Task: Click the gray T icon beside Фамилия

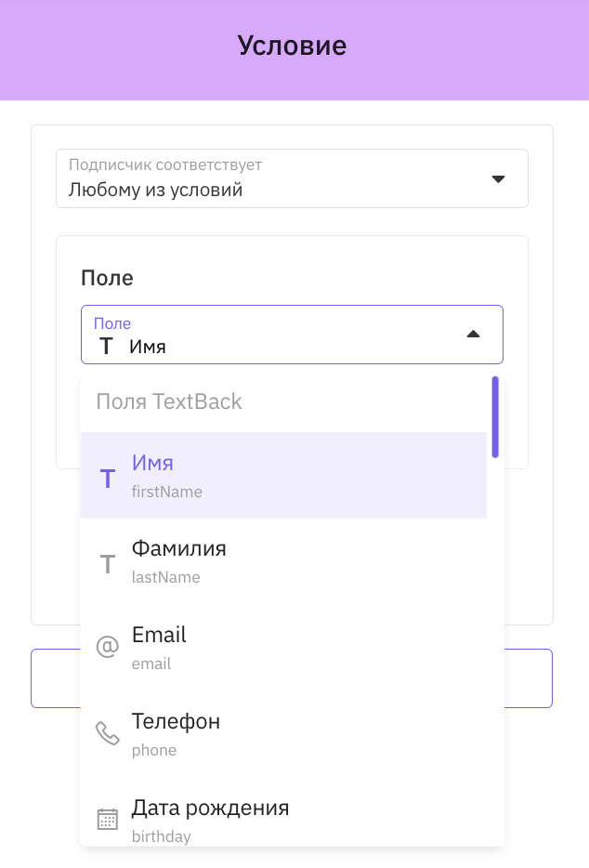Action: coord(108,565)
